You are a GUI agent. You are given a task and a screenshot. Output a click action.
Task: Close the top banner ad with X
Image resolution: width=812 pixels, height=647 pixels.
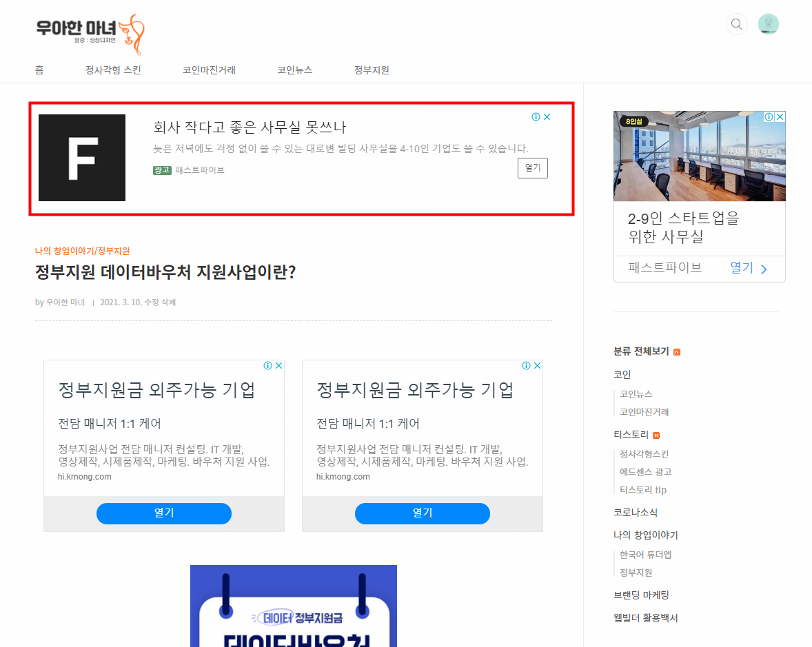(547, 117)
